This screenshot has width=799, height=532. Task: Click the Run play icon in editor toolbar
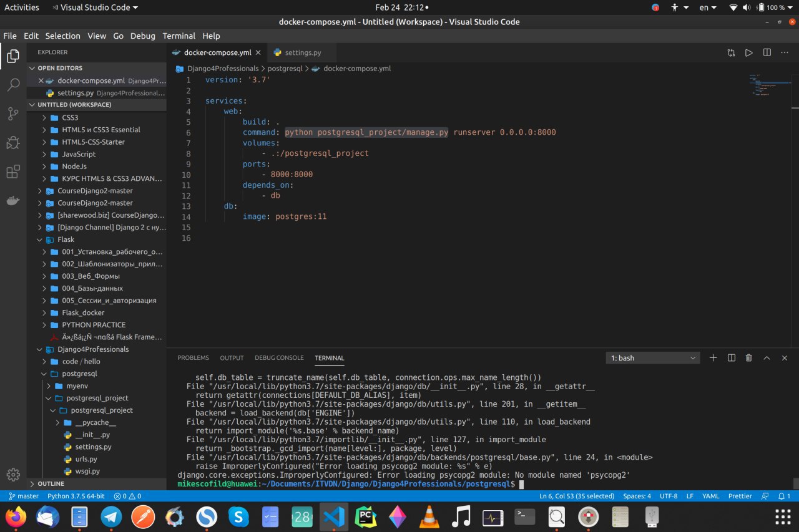(749, 53)
